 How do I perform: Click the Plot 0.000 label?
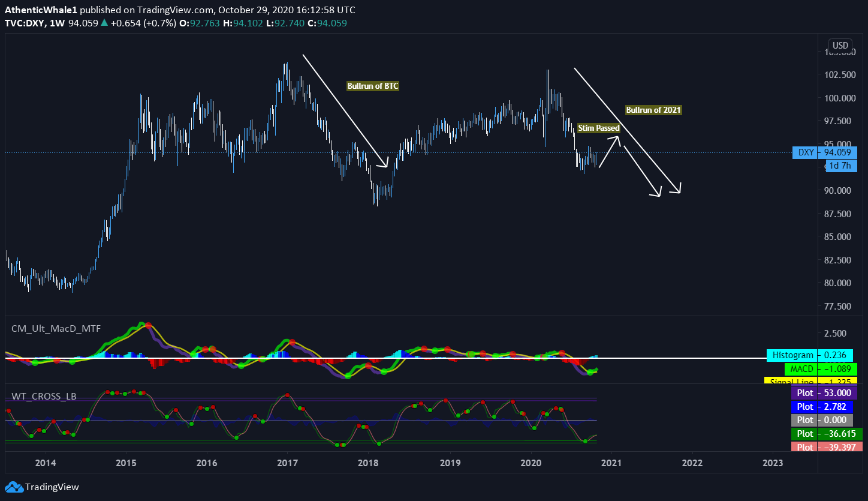coord(822,420)
